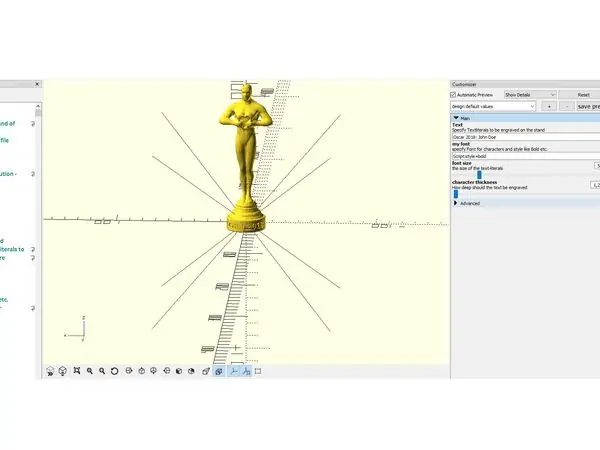The height and width of the screenshot is (450, 600).
Task: Click the font size numeric value box
Action: click(x=597, y=166)
